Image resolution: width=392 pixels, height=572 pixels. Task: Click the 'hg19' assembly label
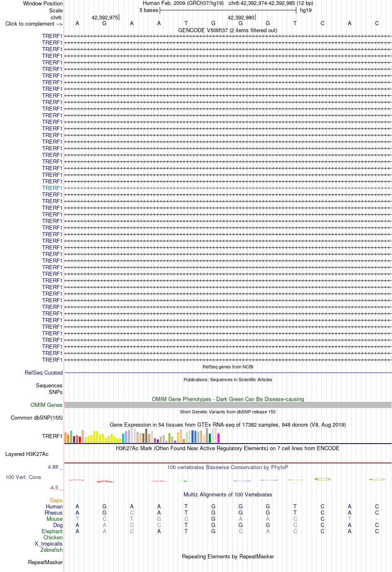click(306, 10)
